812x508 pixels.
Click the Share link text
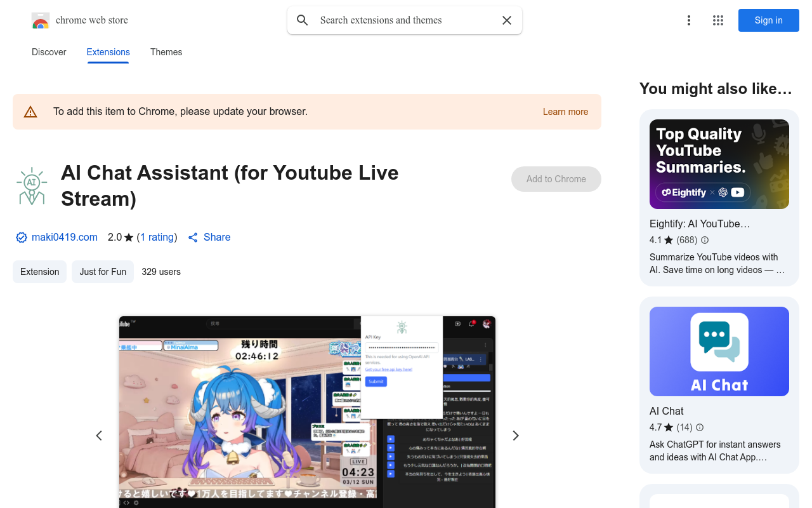(x=217, y=237)
